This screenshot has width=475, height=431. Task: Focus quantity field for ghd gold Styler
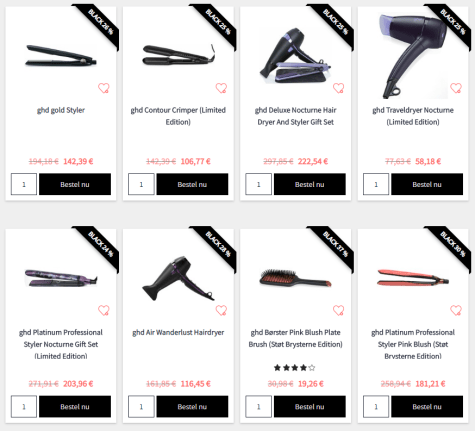[x=24, y=184]
